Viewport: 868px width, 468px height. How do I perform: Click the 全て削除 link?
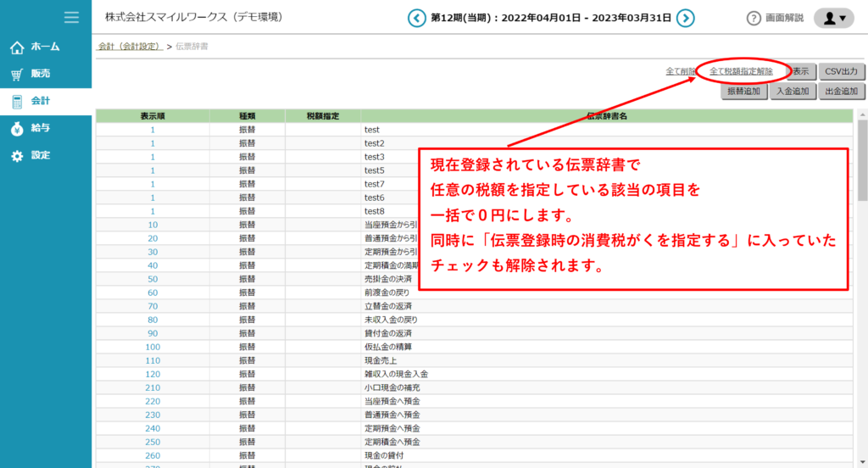[x=681, y=71]
